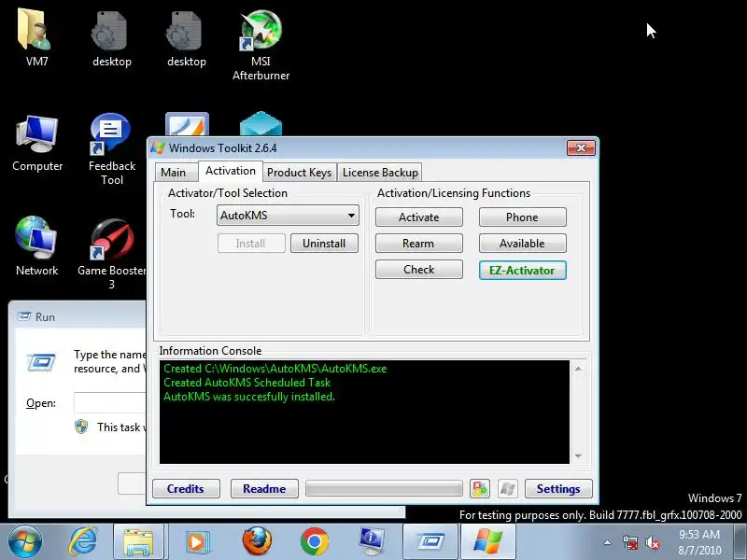Screen dimensions: 747x560
Task: Click 'Created C:\Windows\AutoKMS\AutoKMS.exe' console line
Action: [x=275, y=368]
